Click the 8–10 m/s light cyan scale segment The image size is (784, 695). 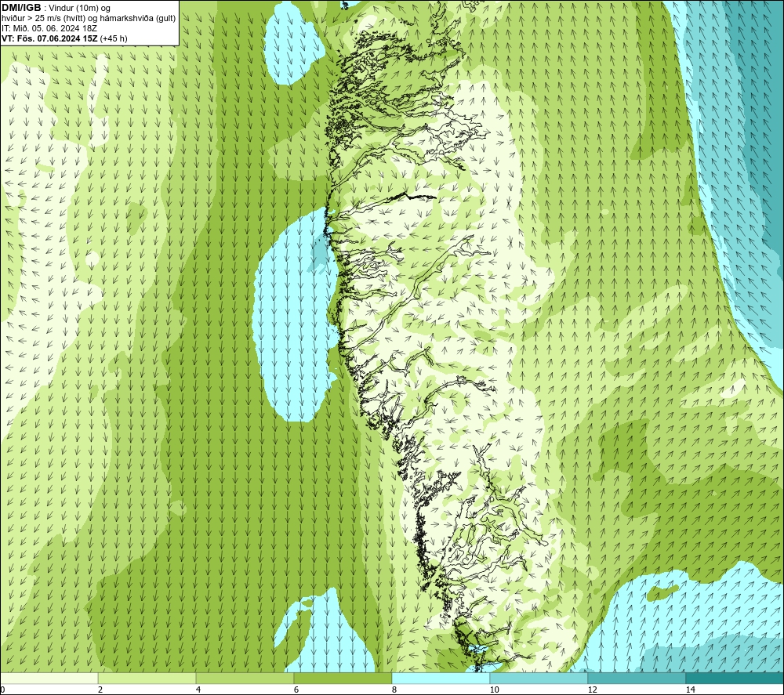click(441, 678)
